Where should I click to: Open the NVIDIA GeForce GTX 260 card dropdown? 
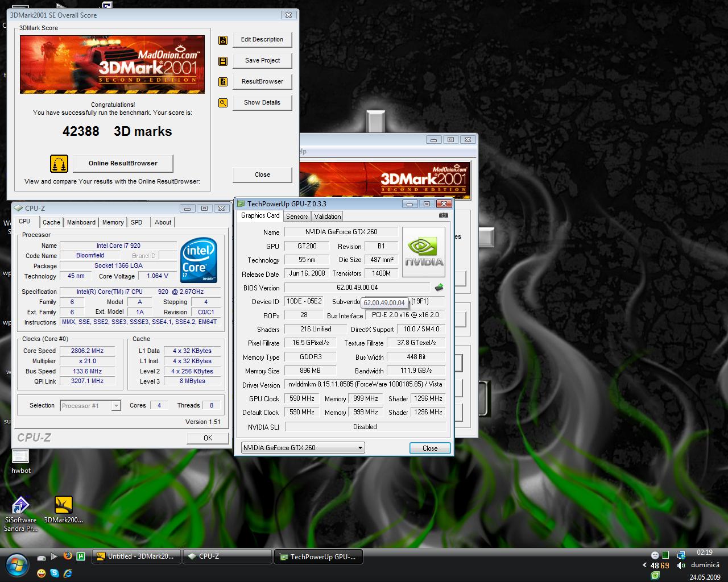[x=303, y=448]
